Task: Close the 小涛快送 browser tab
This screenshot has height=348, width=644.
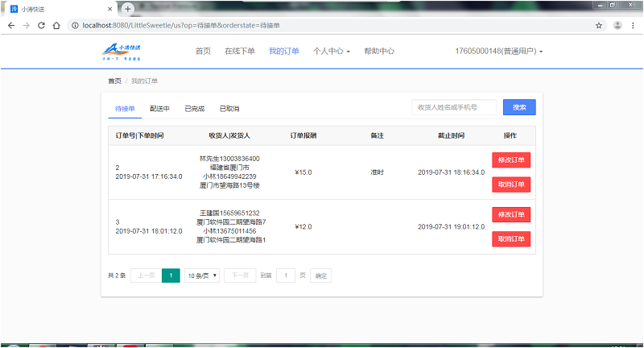Action: point(109,9)
